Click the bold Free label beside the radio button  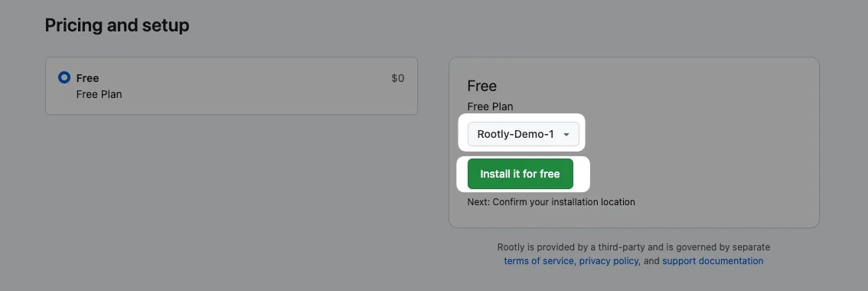pos(87,78)
